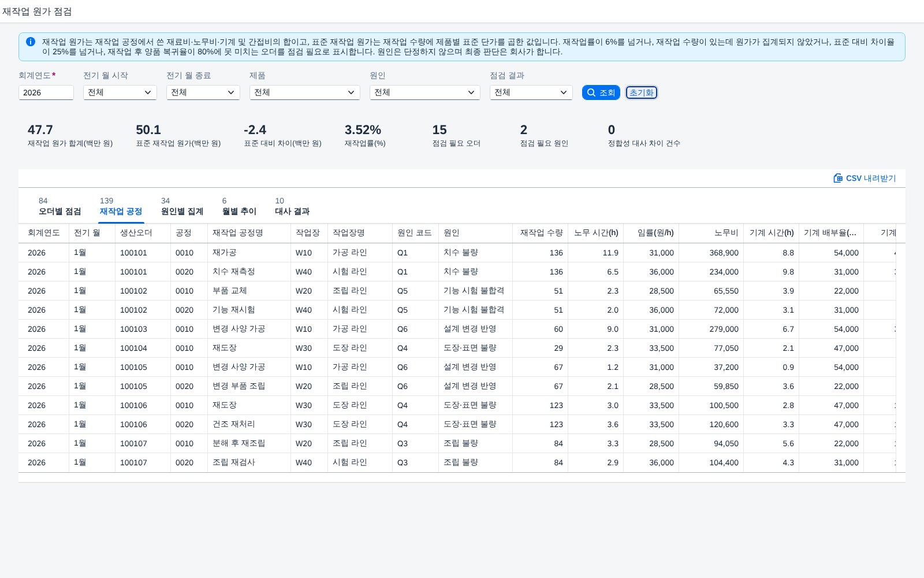Click the CSV 내려받기 link

point(865,178)
